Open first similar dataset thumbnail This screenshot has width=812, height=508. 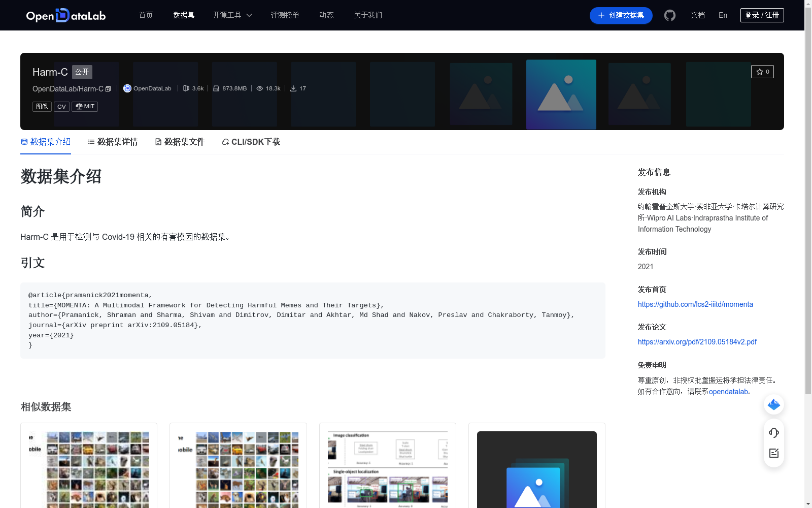coord(89,469)
